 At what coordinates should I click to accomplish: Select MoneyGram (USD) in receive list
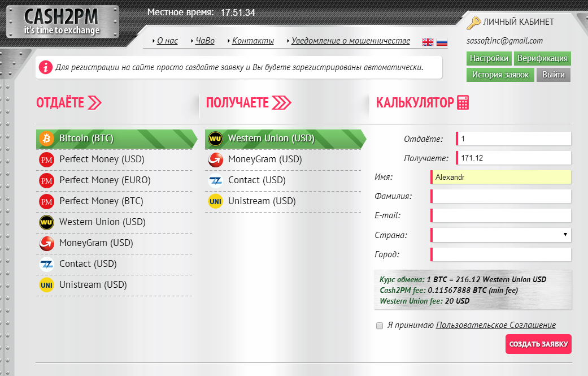pyautogui.click(x=283, y=160)
